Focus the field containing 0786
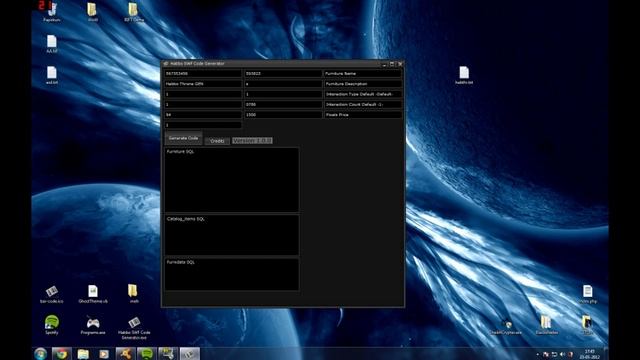This screenshot has height=360, width=640. coord(283,104)
